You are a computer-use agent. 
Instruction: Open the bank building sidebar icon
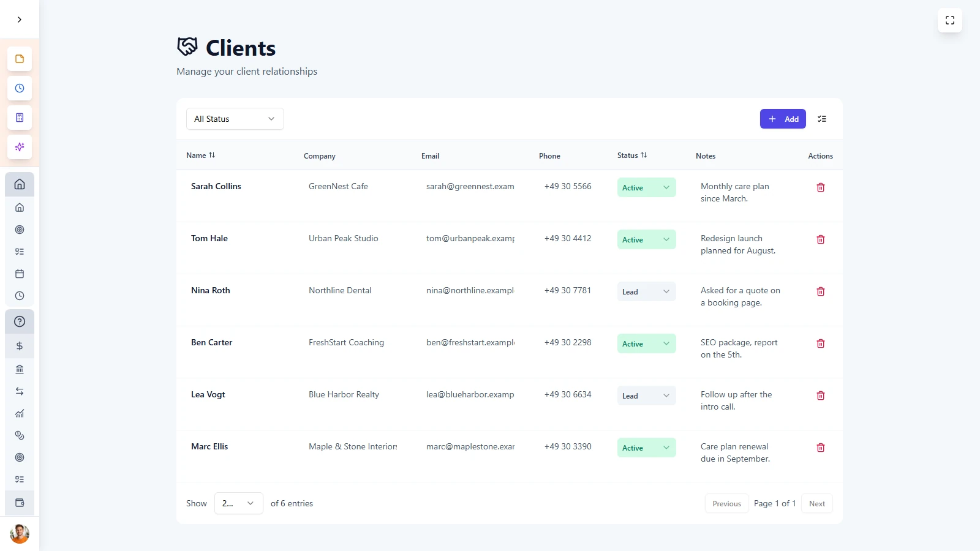tap(20, 369)
